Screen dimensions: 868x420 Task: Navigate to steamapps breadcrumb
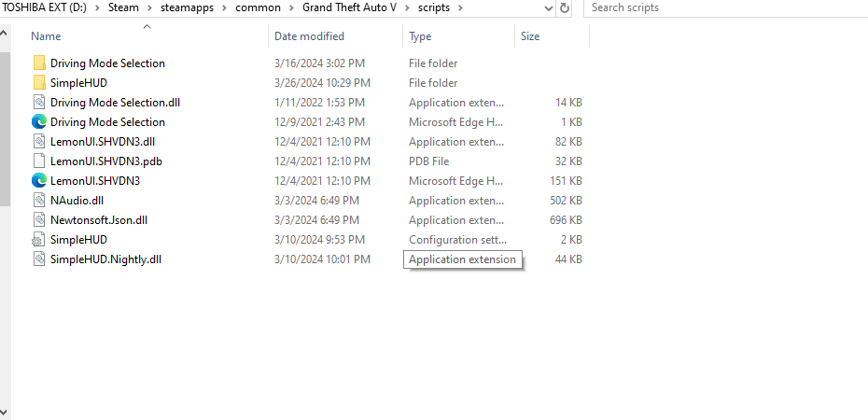(187, 7)
